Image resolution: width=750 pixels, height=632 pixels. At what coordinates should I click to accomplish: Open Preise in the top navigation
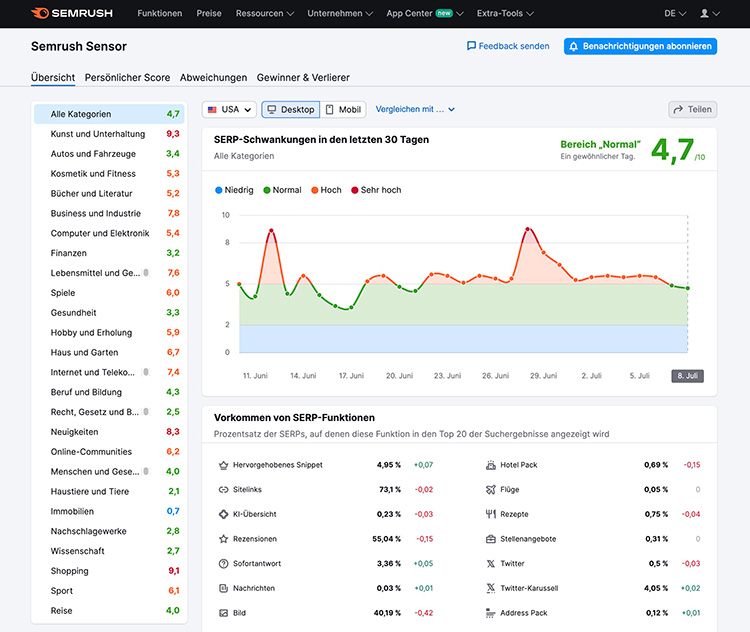pos(209,13)
